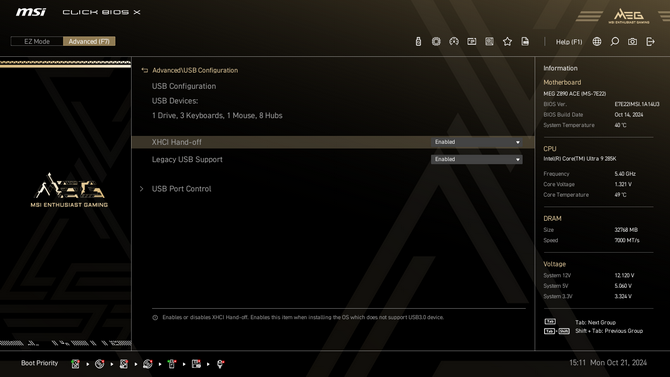The width and height of the screenshot is (670, 377).
Task: Open the performance gauge icon
Action: [x=454, y=41]
